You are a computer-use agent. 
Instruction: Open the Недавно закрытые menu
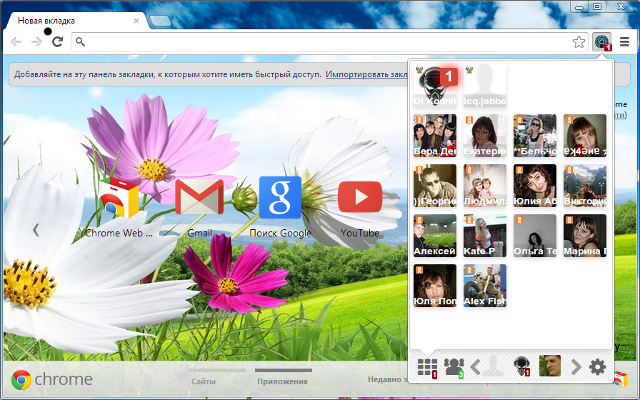pyautogui.click(x=385, y=380)
